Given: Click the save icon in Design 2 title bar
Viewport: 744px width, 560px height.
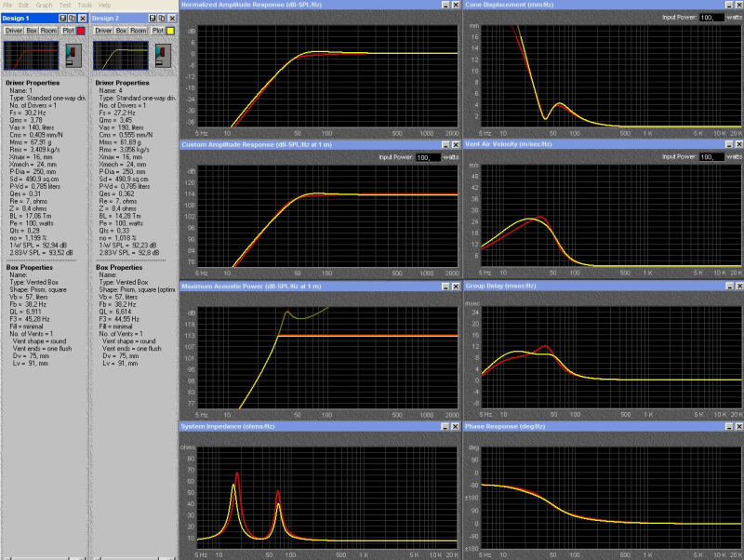Looking at the screenshot, I should click(153, 18).
